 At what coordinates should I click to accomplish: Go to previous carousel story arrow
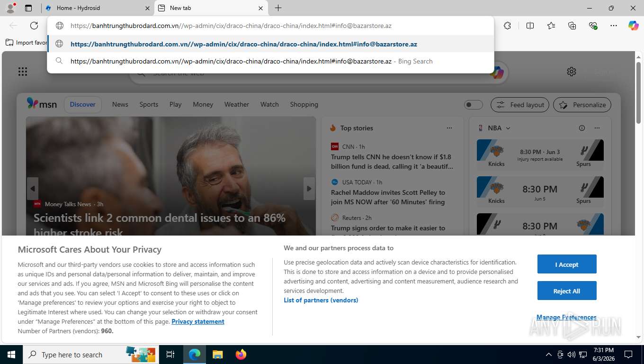(x=33, y=189)
